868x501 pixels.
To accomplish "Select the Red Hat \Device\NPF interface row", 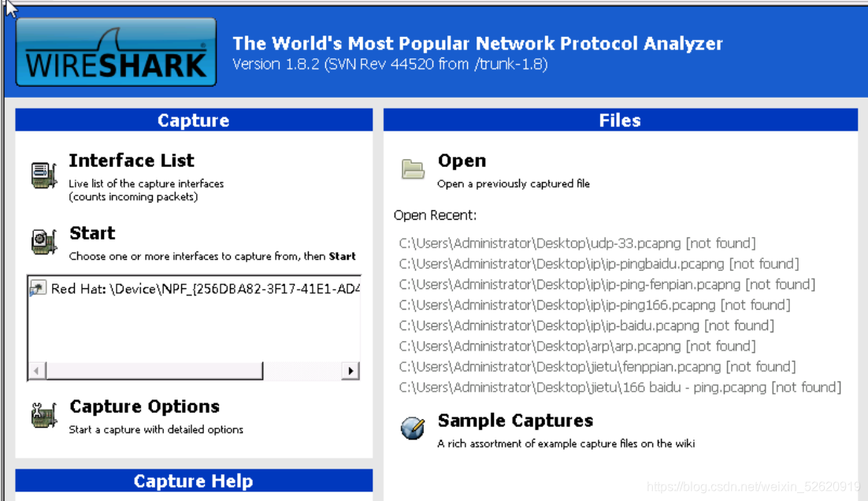I will point(194,288).
